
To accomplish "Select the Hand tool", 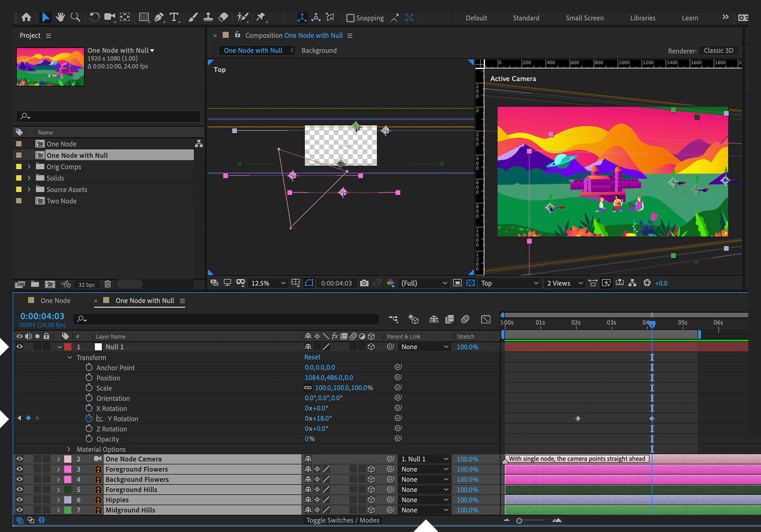I will coord(60,17).
